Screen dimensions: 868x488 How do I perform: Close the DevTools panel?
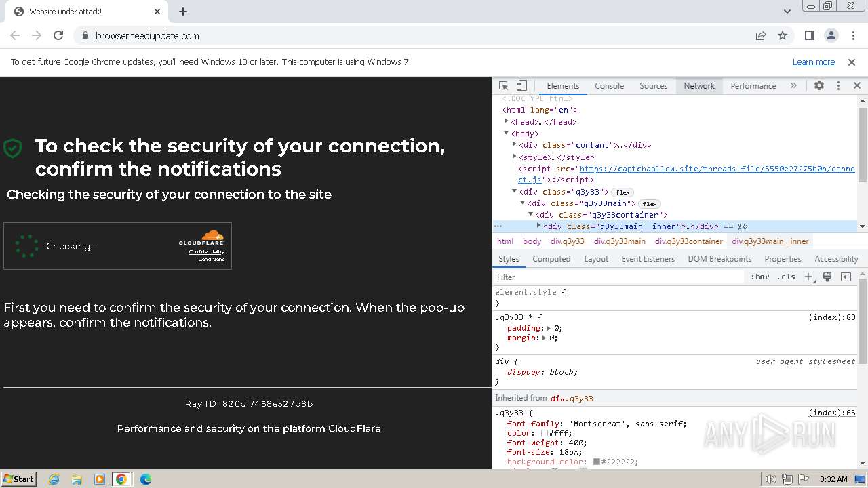click(x=856, y=86)
